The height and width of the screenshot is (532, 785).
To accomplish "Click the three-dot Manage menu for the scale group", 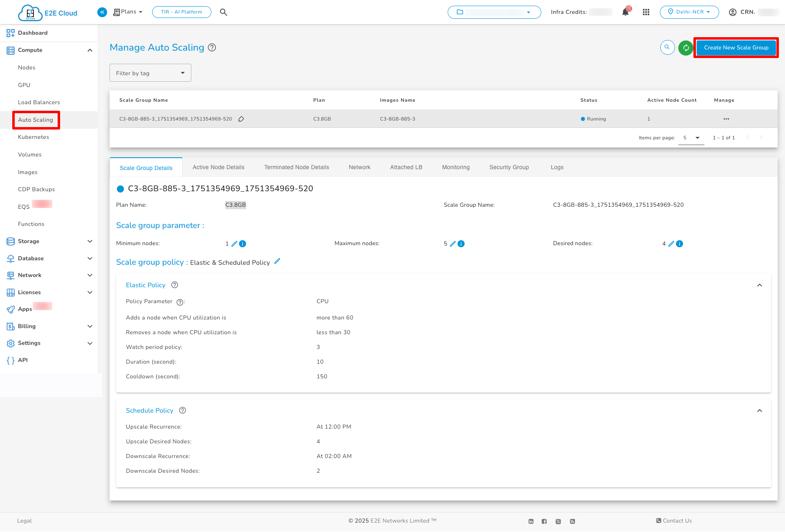I will [x=726, y=119].
